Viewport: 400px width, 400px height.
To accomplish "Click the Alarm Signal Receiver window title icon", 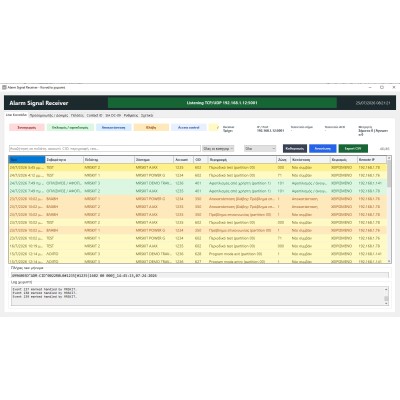I will tap(4, 87).
